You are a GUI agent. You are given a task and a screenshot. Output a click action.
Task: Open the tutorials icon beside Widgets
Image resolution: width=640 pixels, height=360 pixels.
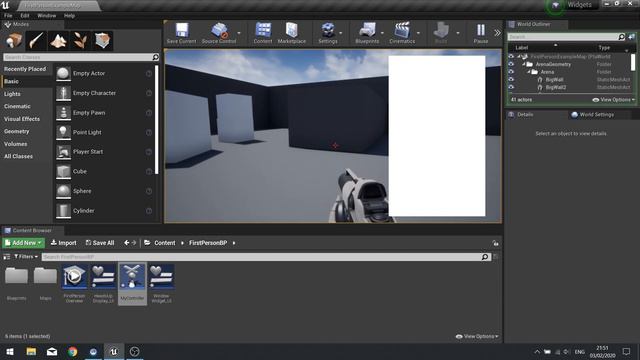556,5
